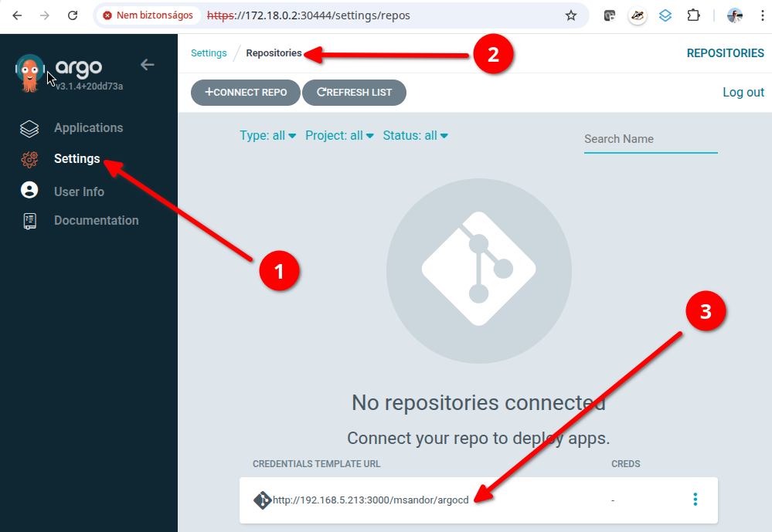772x532 pixels.
Task: Open Documentation in the sidebar
Action: [x=97, y=221]
